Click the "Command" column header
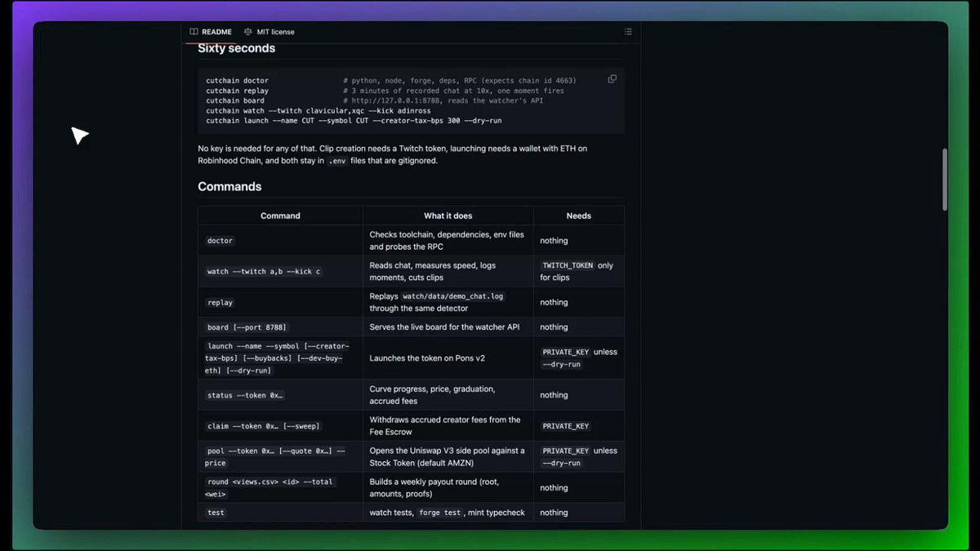This screenshot has width=980, height=551. [280, 216]
